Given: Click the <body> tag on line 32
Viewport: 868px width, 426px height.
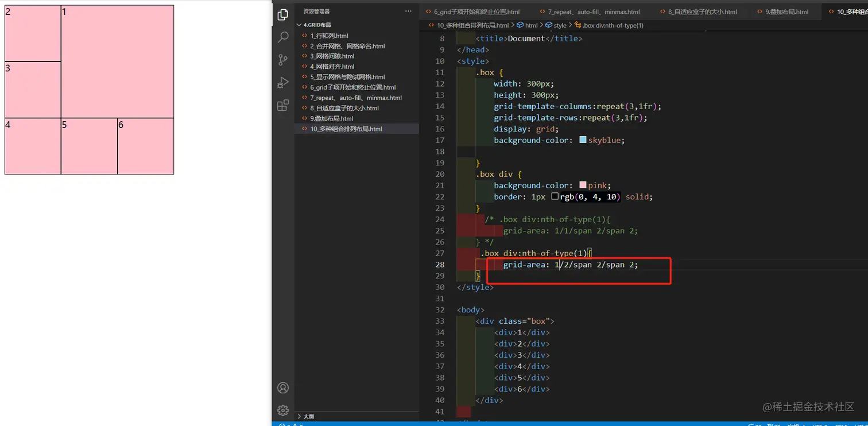Looking at the screenshot, I should (x=471, y=310).
